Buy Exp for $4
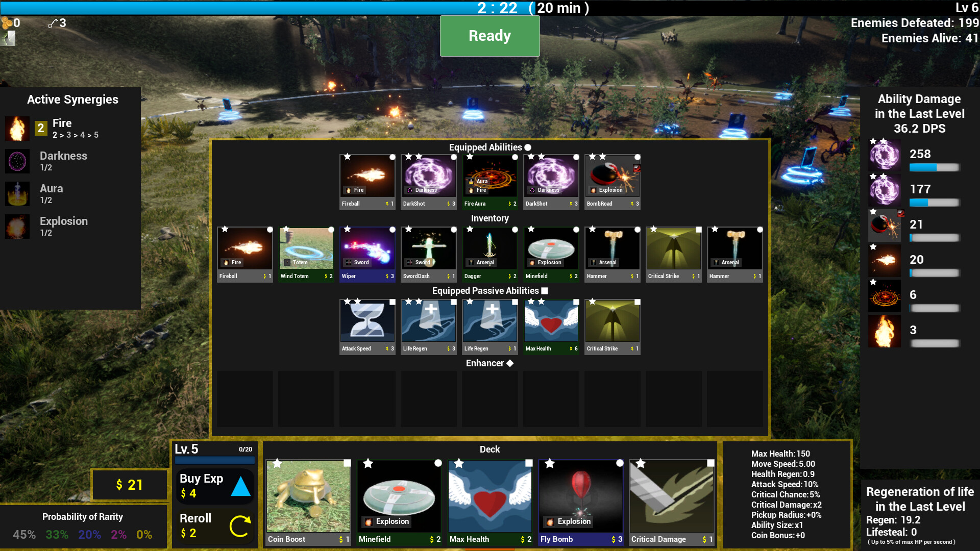This screenshot has height=551, width=980. [x=214, y=486]
